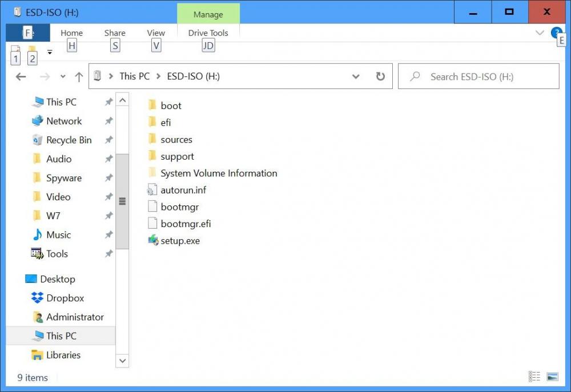
Task: Open the Share ribbon tab
Action: pyautogui.click(x=115, y=33)
